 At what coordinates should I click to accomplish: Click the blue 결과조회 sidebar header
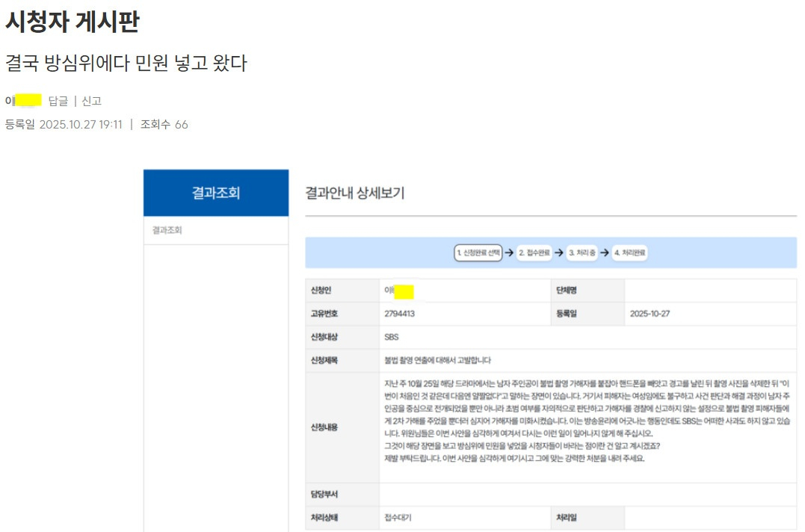(215, 193)
